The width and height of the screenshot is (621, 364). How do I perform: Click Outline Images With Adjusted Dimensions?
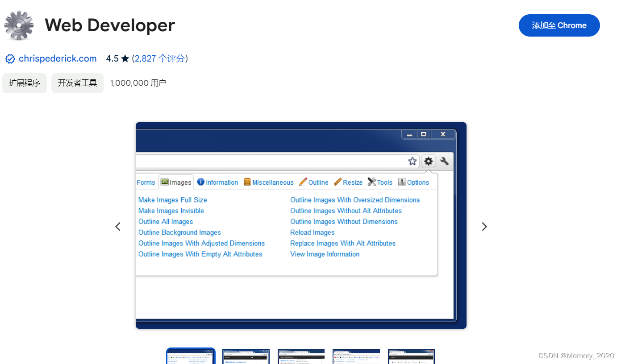click(201, 243)
